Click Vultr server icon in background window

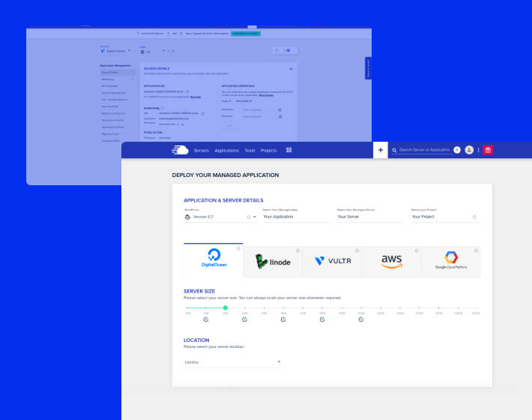coord(103,51)
